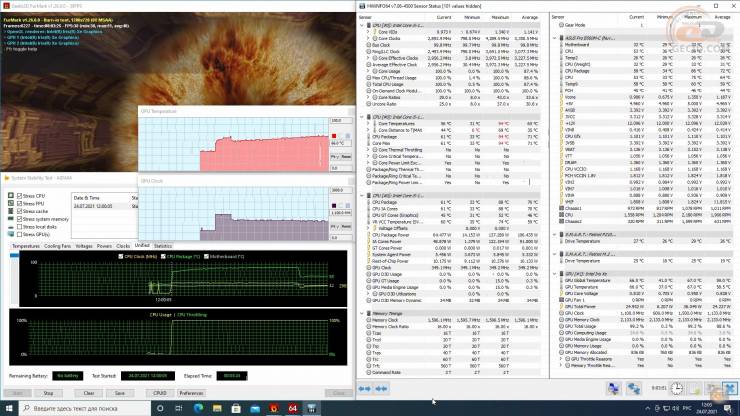The width and height of the screenshot is (740, 416).
Task: Open File Explorer from the taskbar
Action: click(217, 408)
